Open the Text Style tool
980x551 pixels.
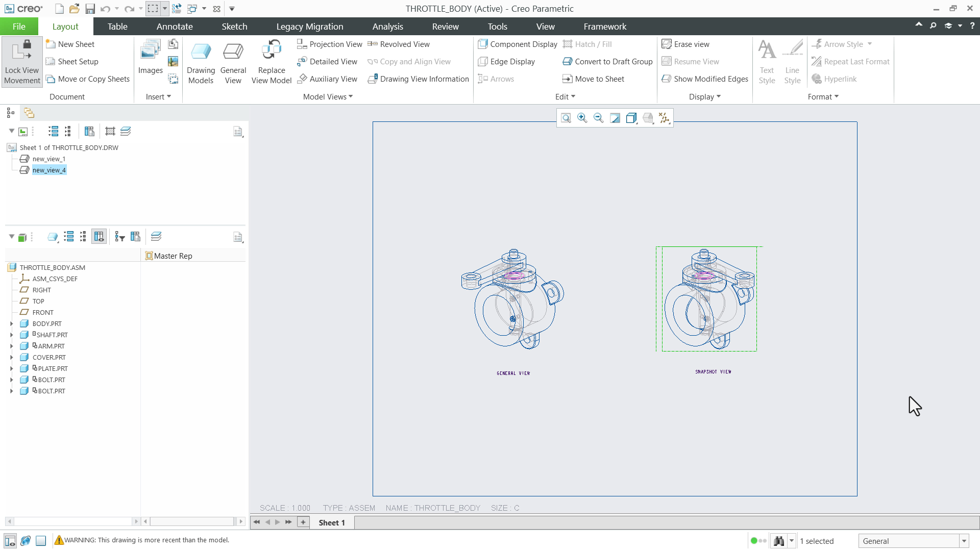[x=767, y=61]
